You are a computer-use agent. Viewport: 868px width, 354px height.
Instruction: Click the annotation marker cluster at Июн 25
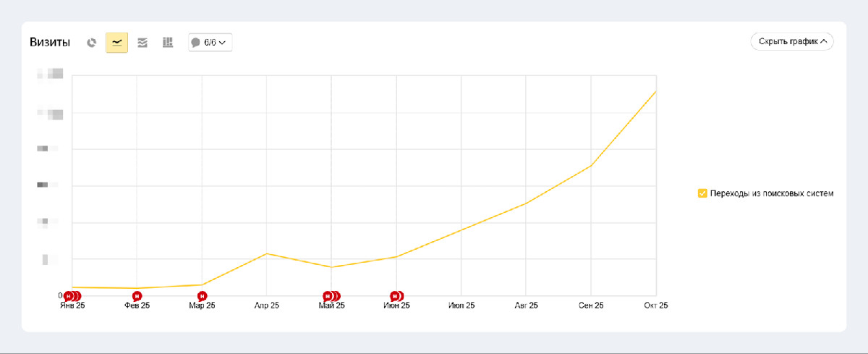point(396,296)
